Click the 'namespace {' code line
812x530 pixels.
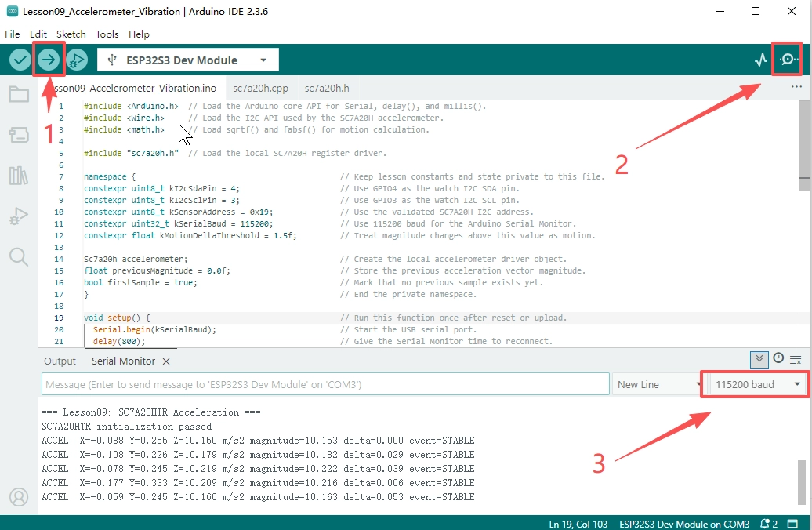coord(110,176)
